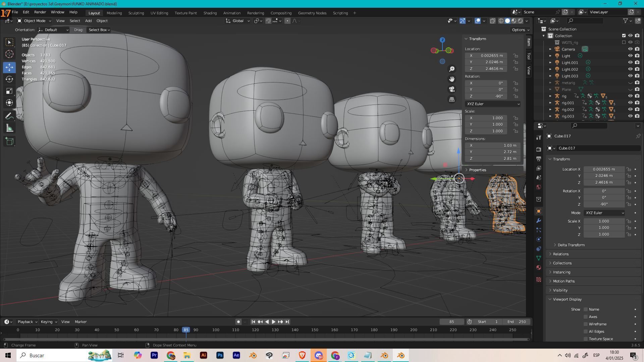Switch to the Shading workspace tab
Screen dimensions: 644x362
coord(210,13)
